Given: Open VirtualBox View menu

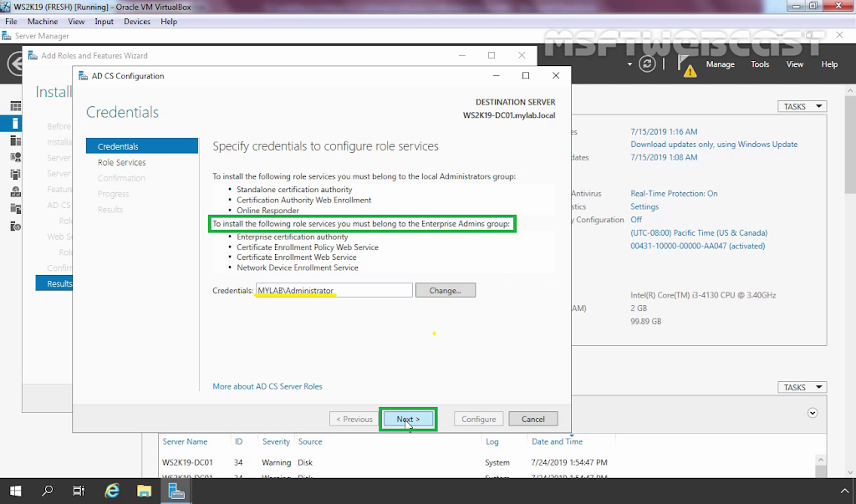Looking at the screenshot, I should pyautogui.click(x=76, y=21).
